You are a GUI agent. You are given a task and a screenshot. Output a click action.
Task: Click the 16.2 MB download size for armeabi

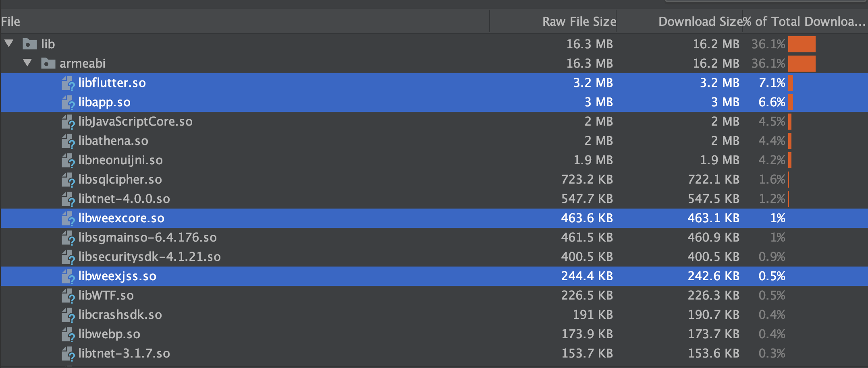pyautogui.click(x=716, y=63)
